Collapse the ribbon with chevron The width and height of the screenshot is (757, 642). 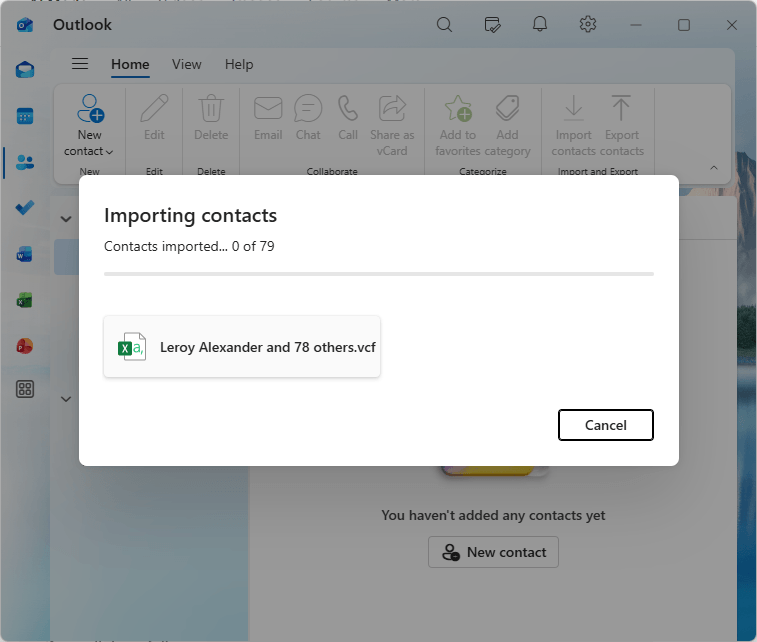[714, 167]
